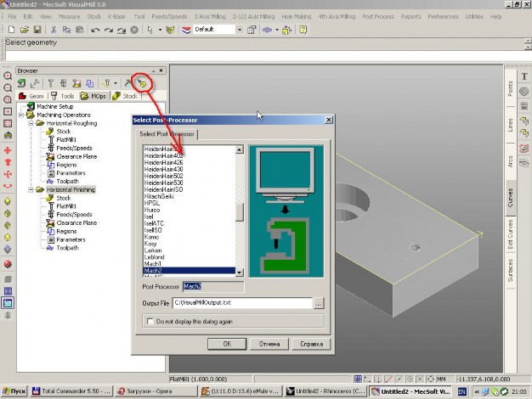Click the Post Process icon in Browser toolbar
The height and width of the screenshot is (399, 532).
coord(142,83)
